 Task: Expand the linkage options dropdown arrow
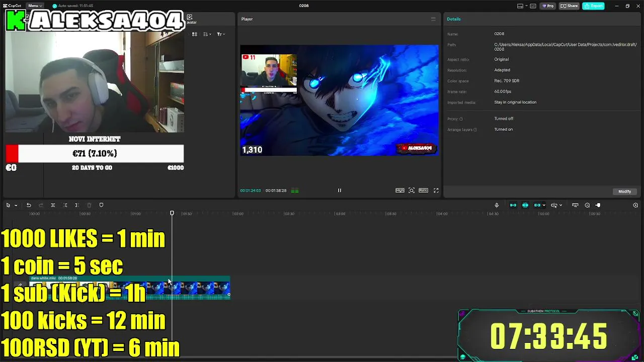click(x=544, y=205)
